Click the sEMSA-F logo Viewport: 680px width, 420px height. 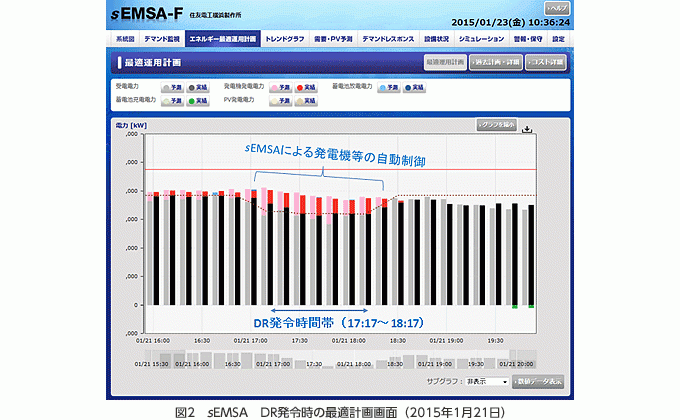click(147, 14)
